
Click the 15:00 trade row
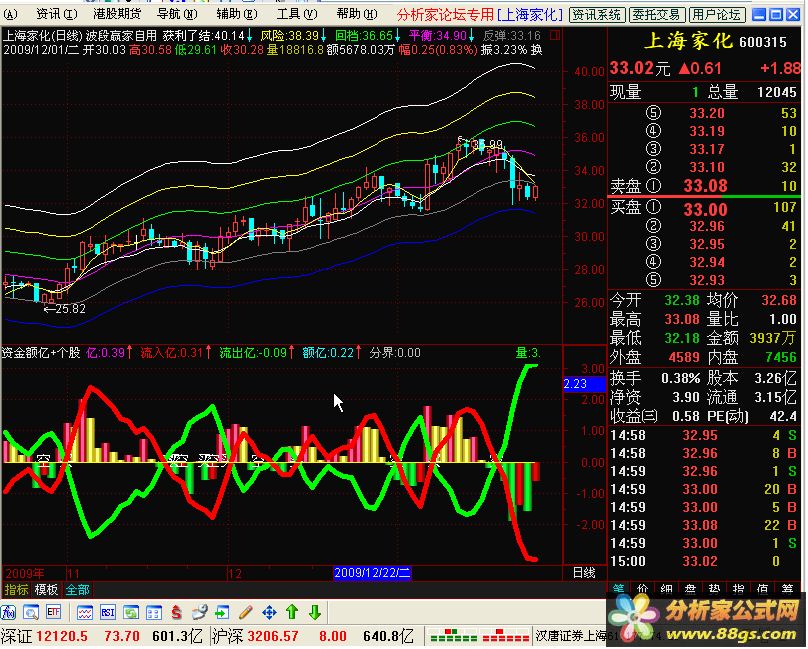pyautogui.click(x=703, y=561)
